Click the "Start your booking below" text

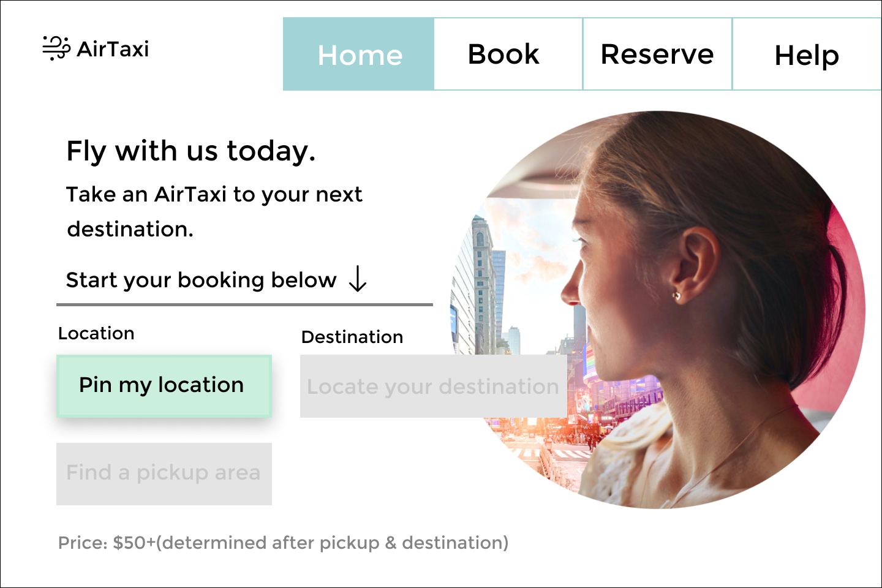point(201,280)
